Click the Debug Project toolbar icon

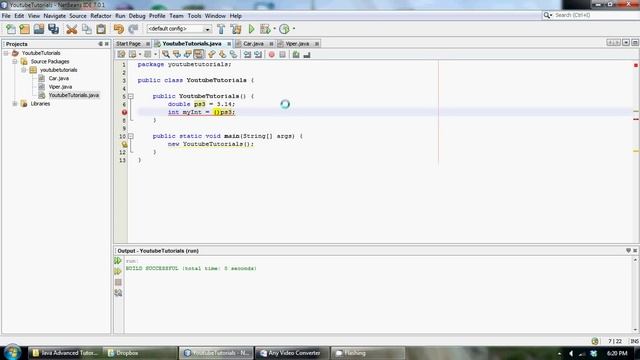(265, 29)
